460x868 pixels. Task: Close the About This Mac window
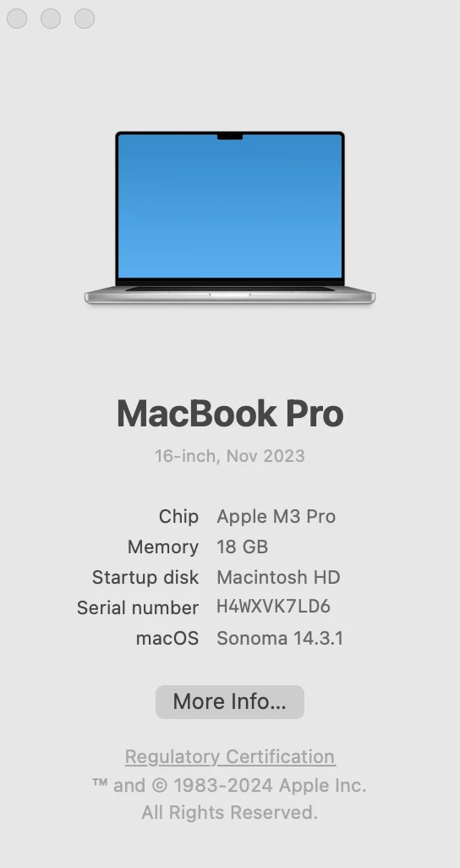[x=17, y=19]
